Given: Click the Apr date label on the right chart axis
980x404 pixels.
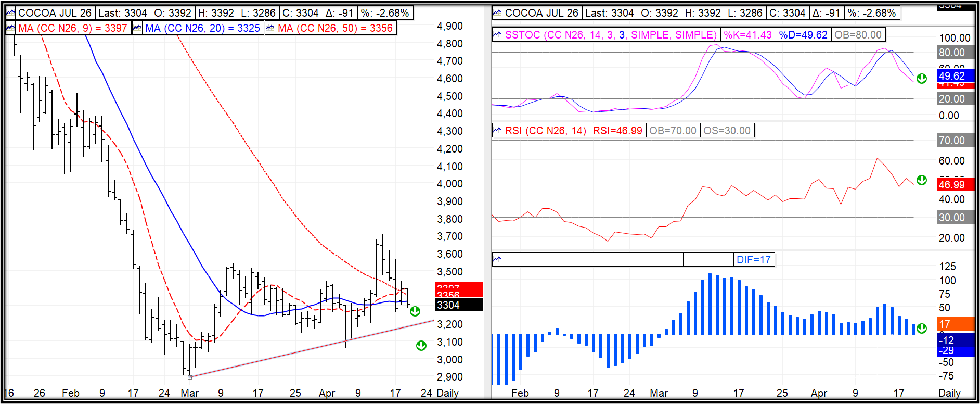Looking at the screenshot, I should pos(819,393).
